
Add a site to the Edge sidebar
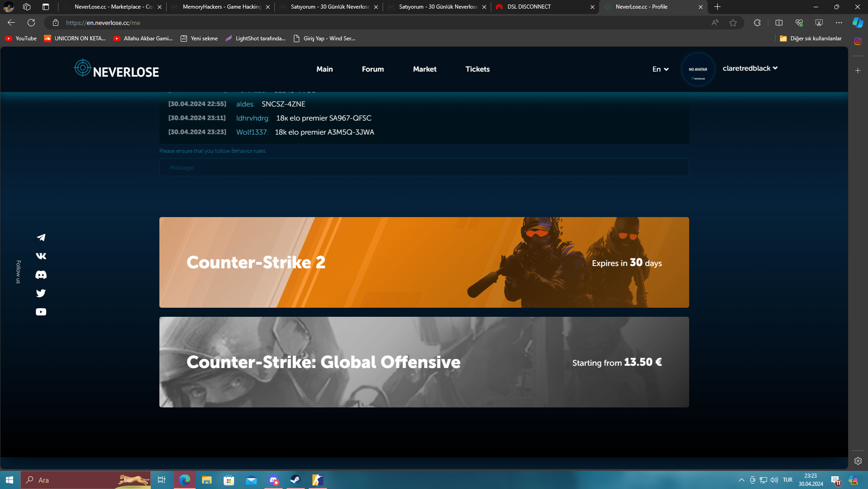coord(858,71)
